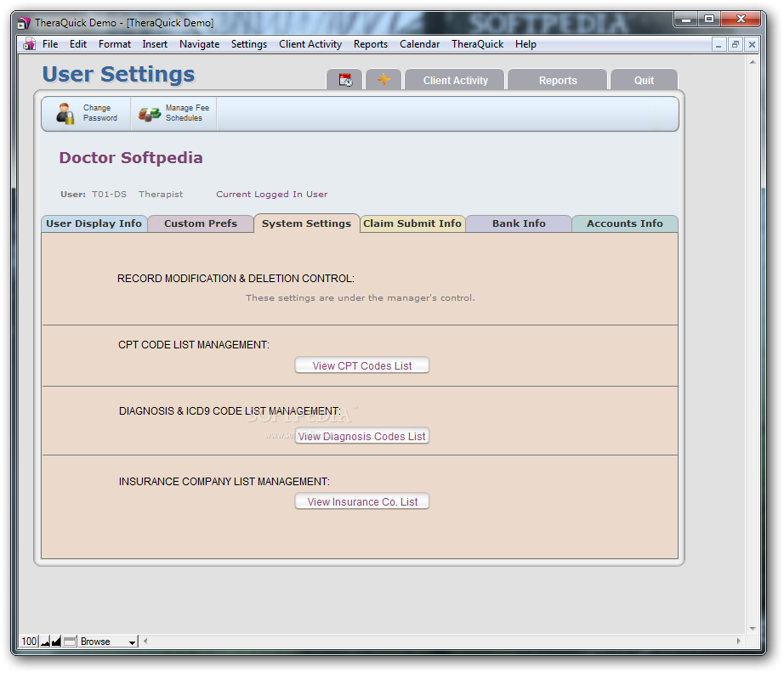Restore the inner document window

735,44
